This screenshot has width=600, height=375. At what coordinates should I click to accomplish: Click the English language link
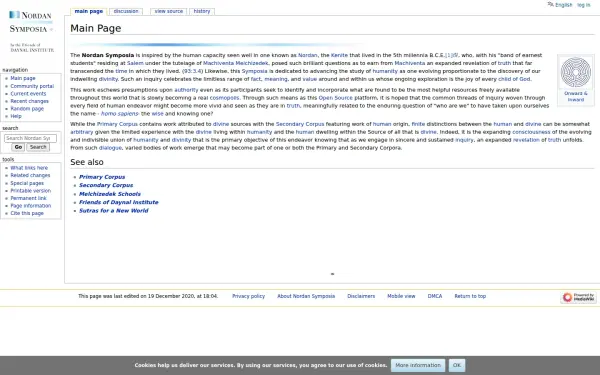(564, 5)
